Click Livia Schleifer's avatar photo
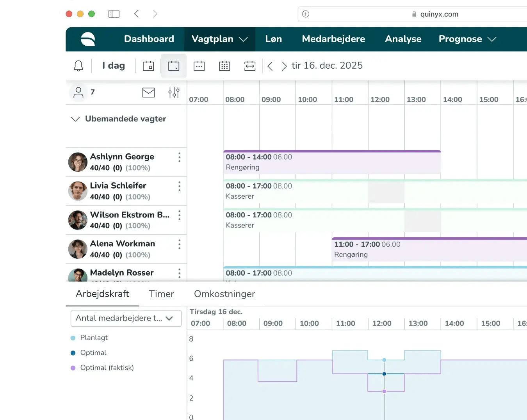Image resolution: width=527 pixels, height=420 pixels. pos(78,191)
